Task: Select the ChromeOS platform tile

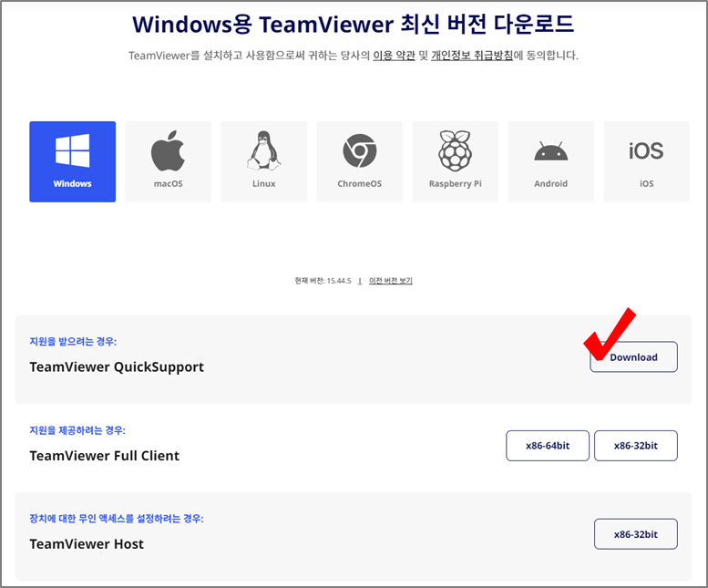Action: click(x=359, y=161)
